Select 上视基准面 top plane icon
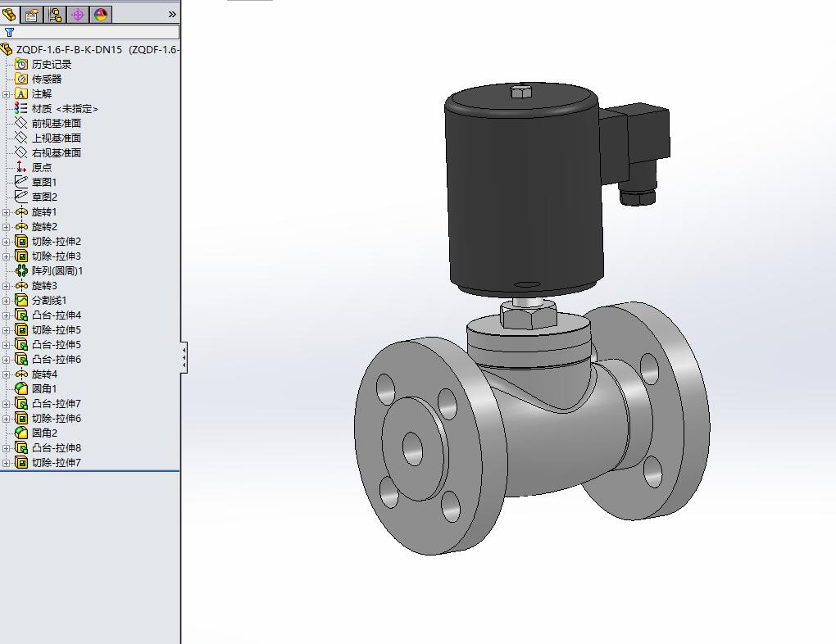The height and width of the screenshot is (644, 836). click(20, 138)
